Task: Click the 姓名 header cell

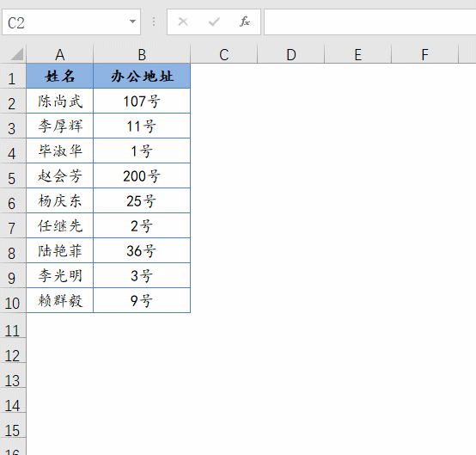Action: [60, 76]
